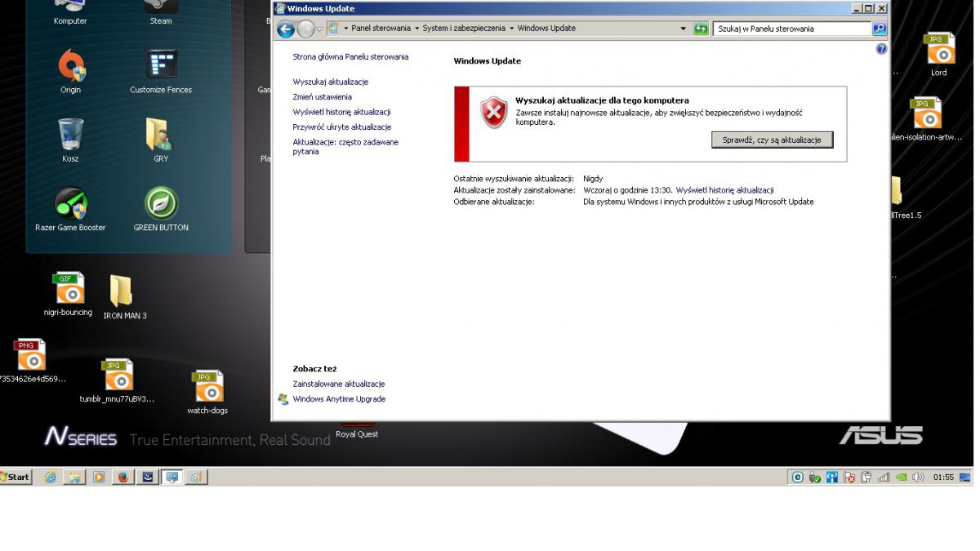Open Internet Explorer from the taskbar
Screen dimensions: 980x551
pos(51,478)
